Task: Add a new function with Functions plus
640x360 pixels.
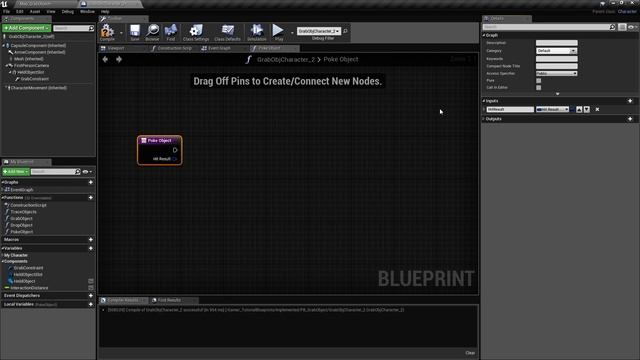Action: click(91, 198)
